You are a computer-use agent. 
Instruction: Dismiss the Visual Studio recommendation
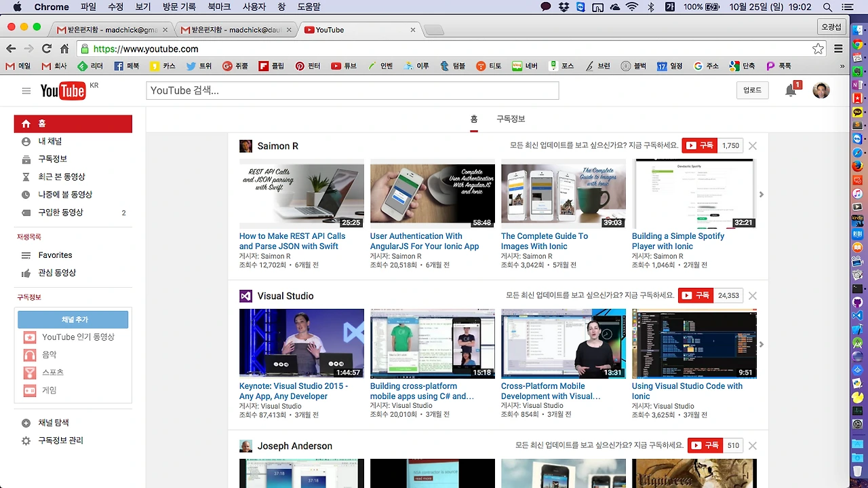(753, 296)
